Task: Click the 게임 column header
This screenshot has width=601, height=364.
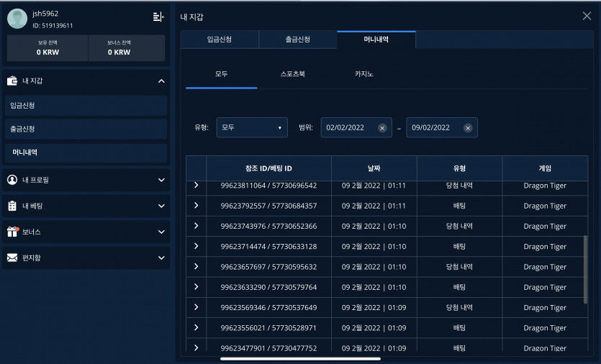Action: point(545,168)
